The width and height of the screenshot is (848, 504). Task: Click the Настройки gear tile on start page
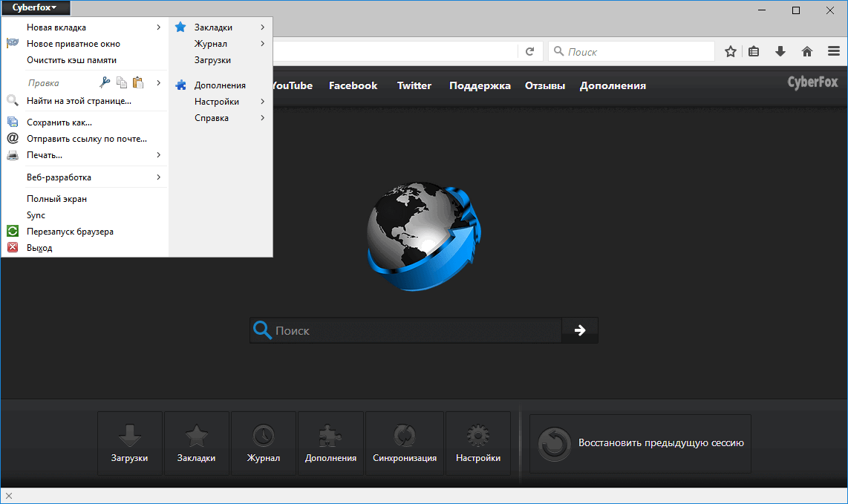click(x=478, y=443)
